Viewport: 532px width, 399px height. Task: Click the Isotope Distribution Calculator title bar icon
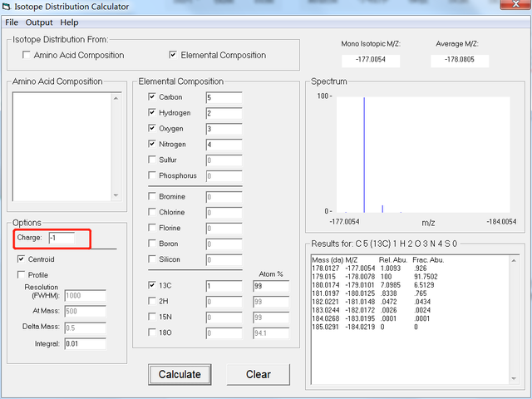tap(7, 7)
